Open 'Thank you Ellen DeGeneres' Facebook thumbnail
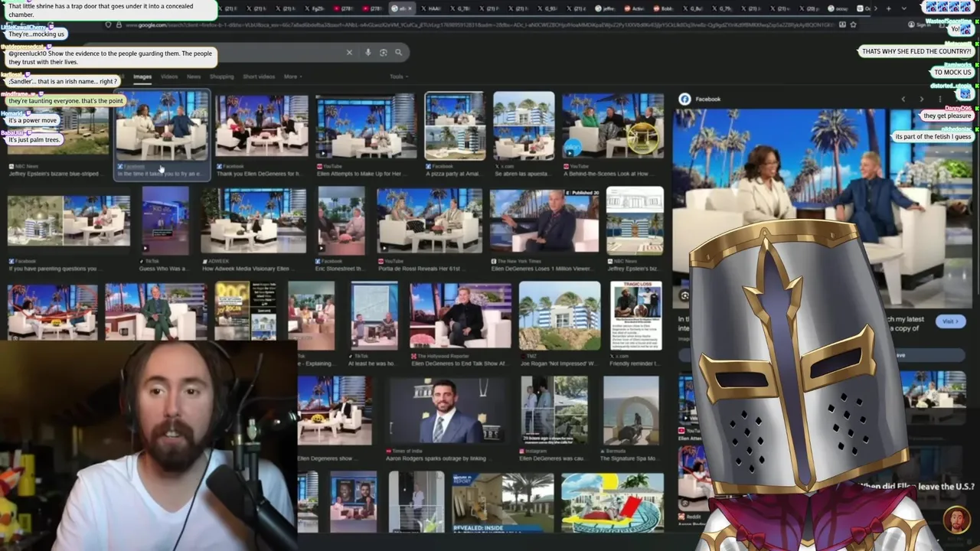980x551 pixels. pos(262,126)
